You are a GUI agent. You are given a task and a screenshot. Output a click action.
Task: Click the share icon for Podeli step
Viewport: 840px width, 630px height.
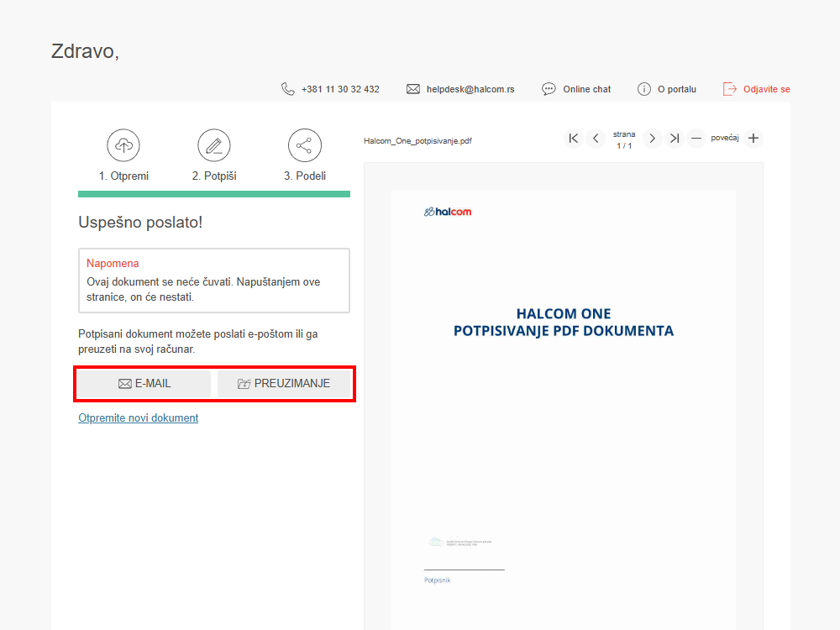coord(304,145)
